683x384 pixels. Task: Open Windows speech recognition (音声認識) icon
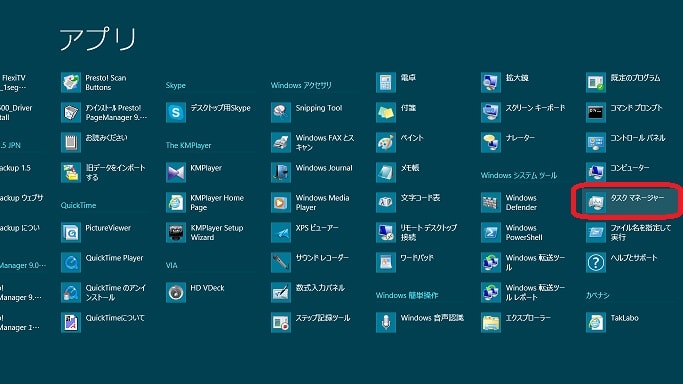pos(385,323)
